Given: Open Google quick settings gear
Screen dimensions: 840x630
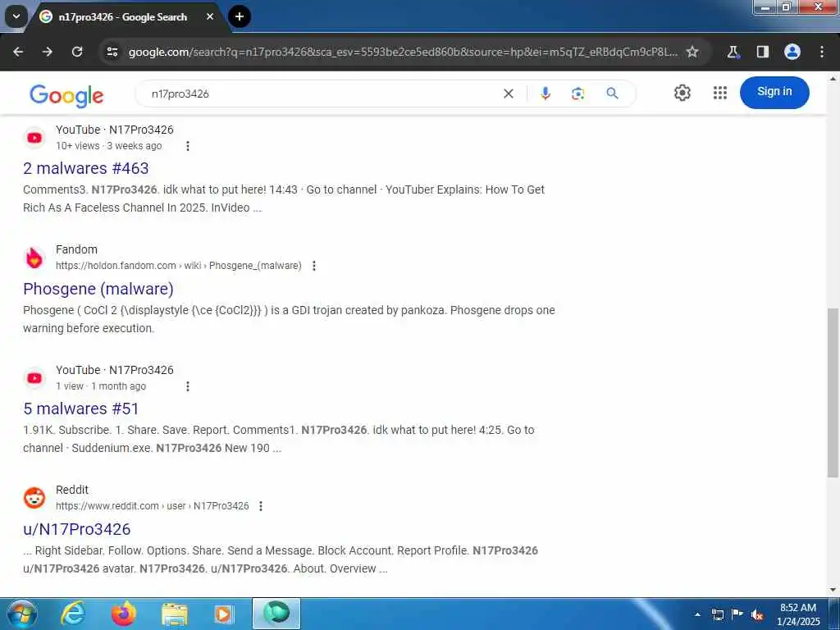Looking at the screenshot, I should (682, 93).
